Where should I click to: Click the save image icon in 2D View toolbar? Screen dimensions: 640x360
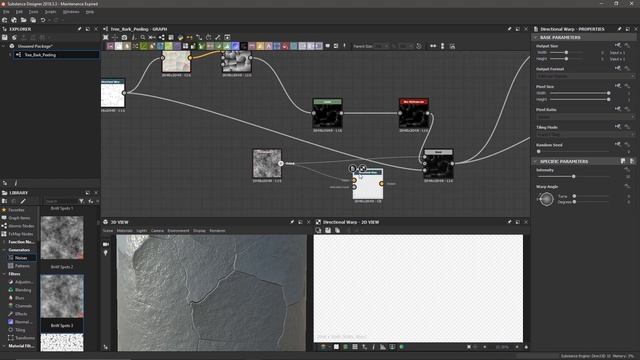click(x=328, y=231)
